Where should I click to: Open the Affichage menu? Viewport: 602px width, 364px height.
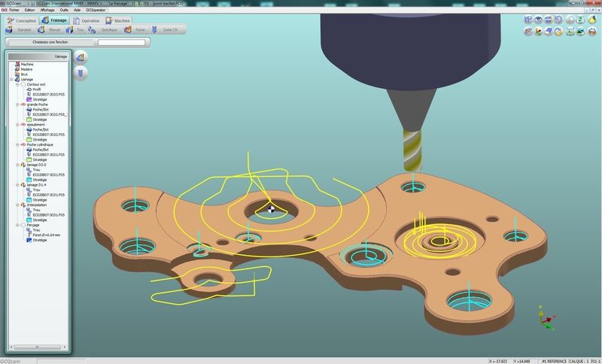coord(47,10)
